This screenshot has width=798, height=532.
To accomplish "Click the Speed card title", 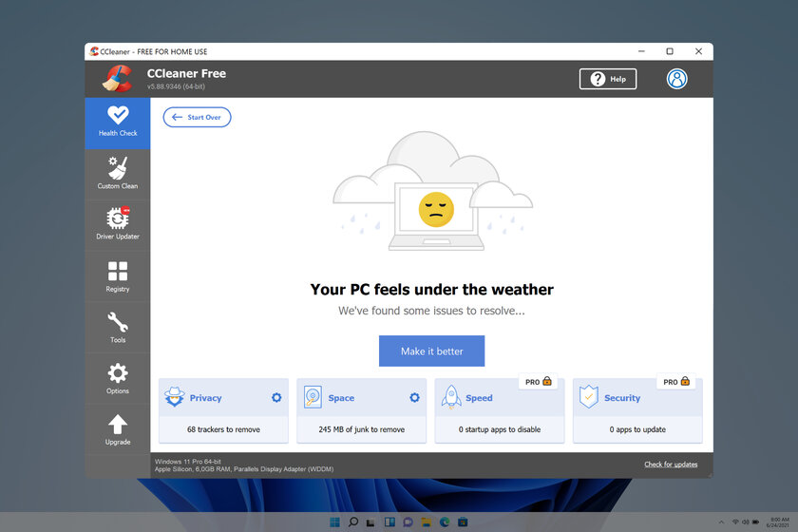I will pos(479,398).
